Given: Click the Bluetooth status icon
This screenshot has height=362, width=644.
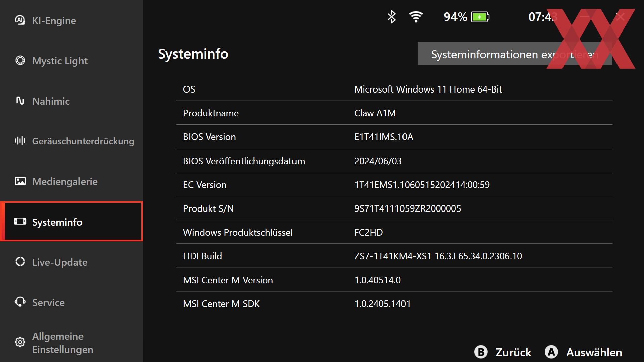Looking at the screenshot, I should [391, 17].
